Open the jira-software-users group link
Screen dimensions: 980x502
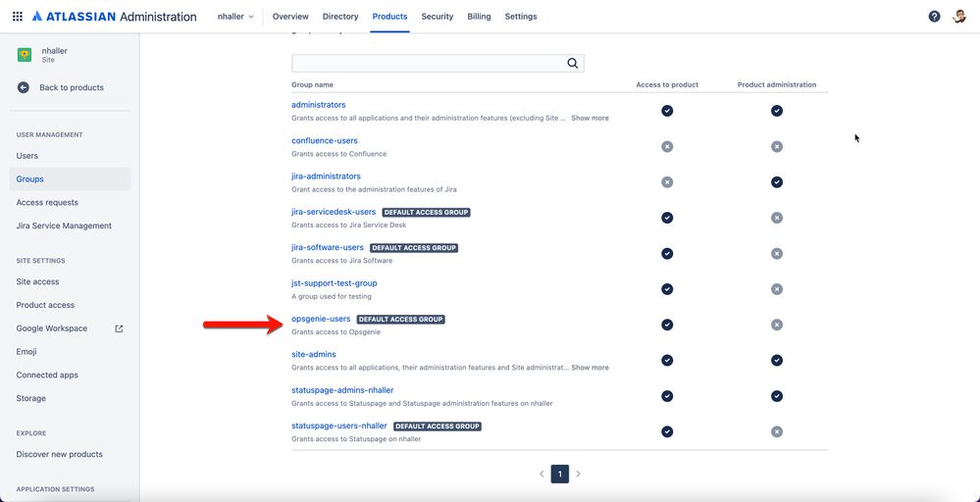[x=327, y=248]
